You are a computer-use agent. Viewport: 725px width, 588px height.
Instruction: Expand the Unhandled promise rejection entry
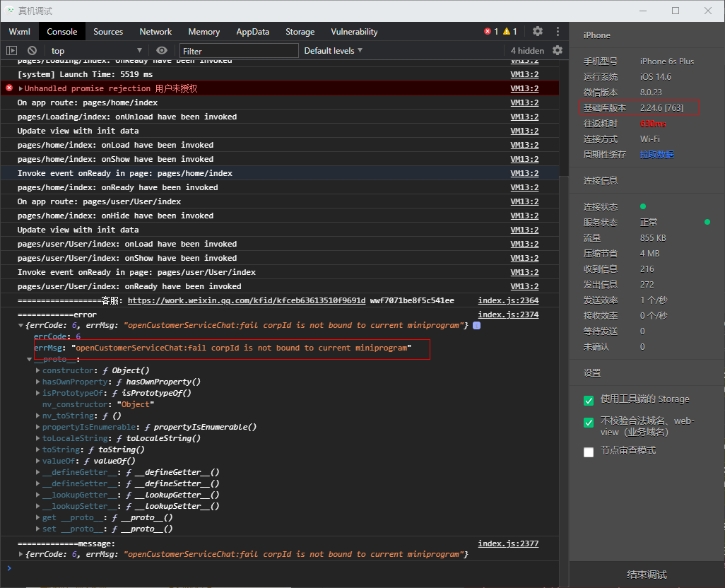[x=20, y=88]
